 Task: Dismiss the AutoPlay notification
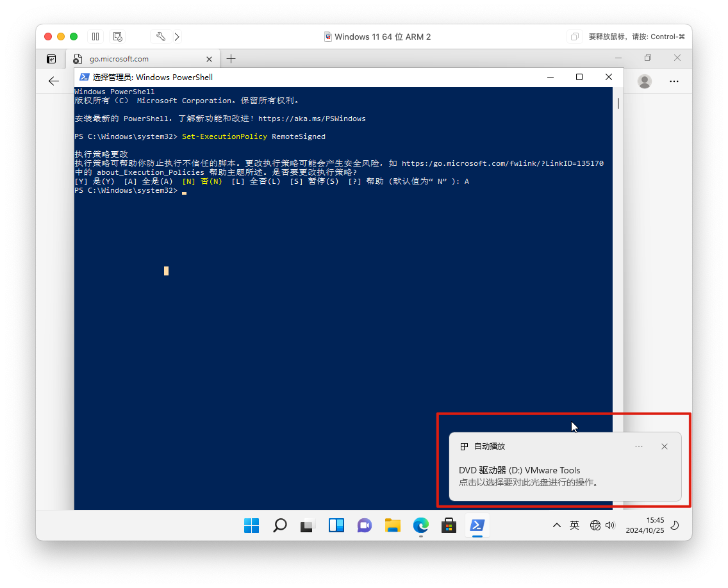click(x=665, y=446)
